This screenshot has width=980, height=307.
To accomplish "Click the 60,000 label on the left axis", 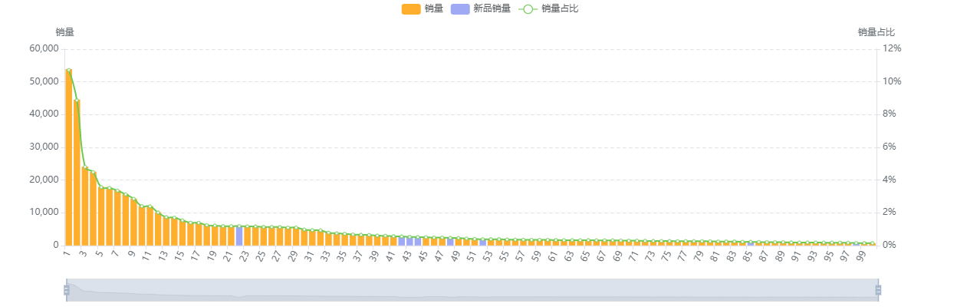I will point(44,48).
